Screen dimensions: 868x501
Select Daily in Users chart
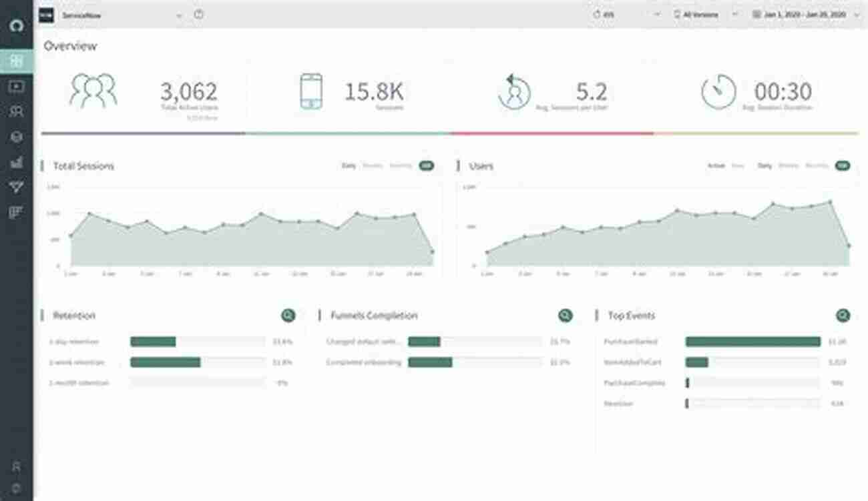point(765,165)
